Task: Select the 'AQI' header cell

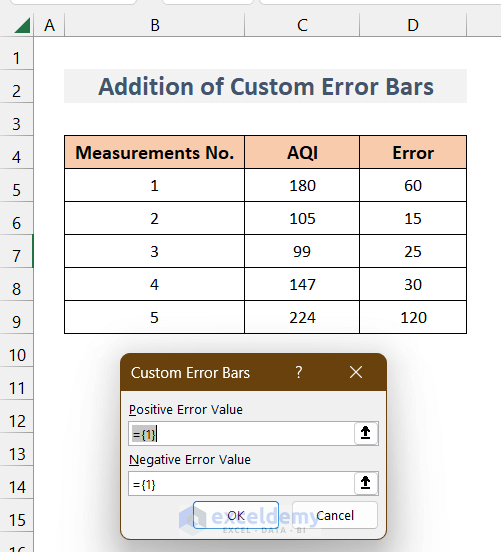Action: click(302, 152)
